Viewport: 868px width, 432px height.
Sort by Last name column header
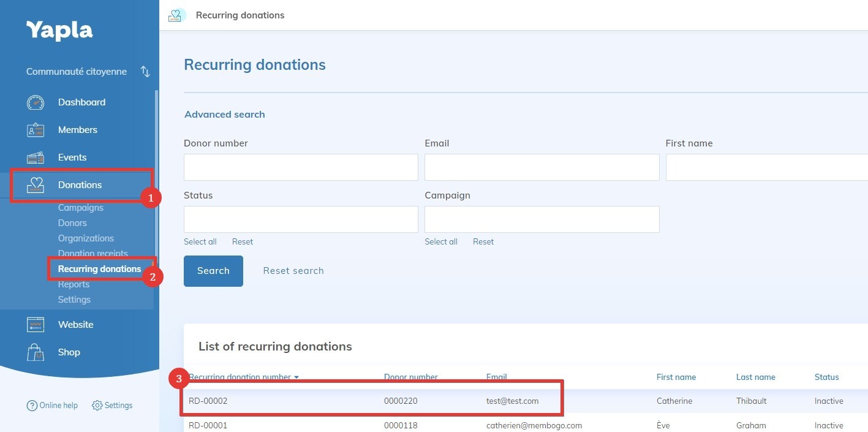point(756,377)
